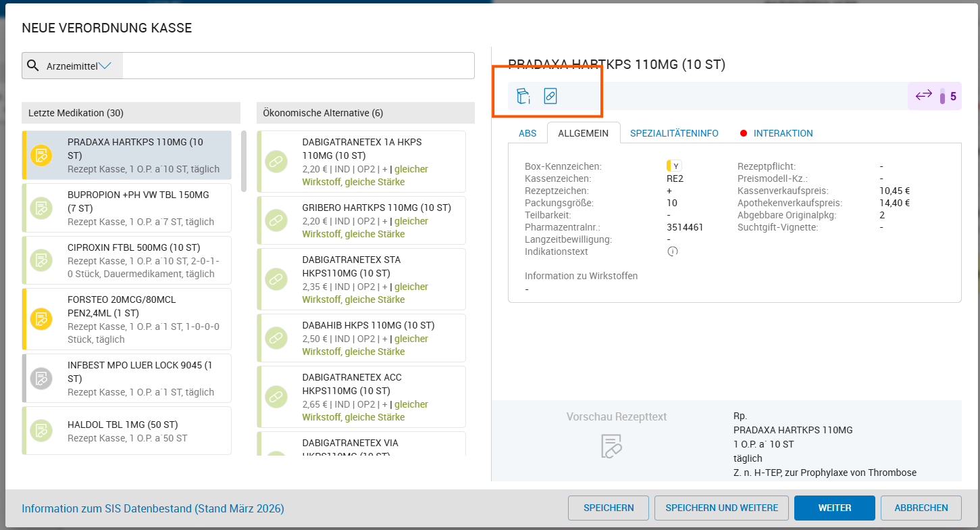Click the blue pill prescription icon
Screen dimensions: 980x530
coord(550,96)
